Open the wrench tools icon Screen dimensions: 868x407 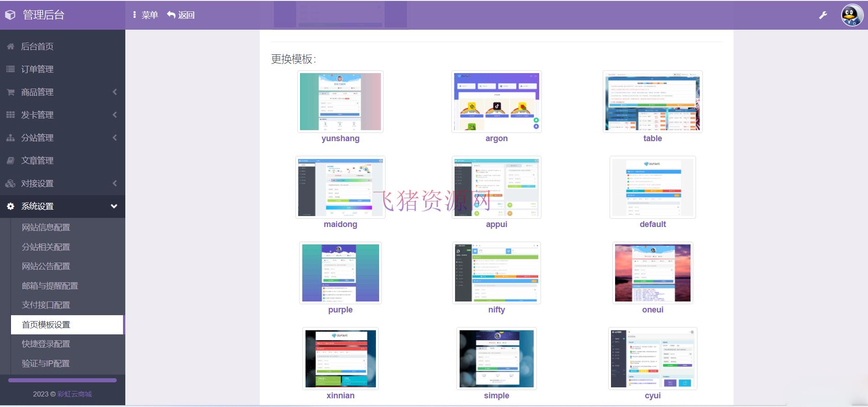pyautogui.click(x=823, y=15)
